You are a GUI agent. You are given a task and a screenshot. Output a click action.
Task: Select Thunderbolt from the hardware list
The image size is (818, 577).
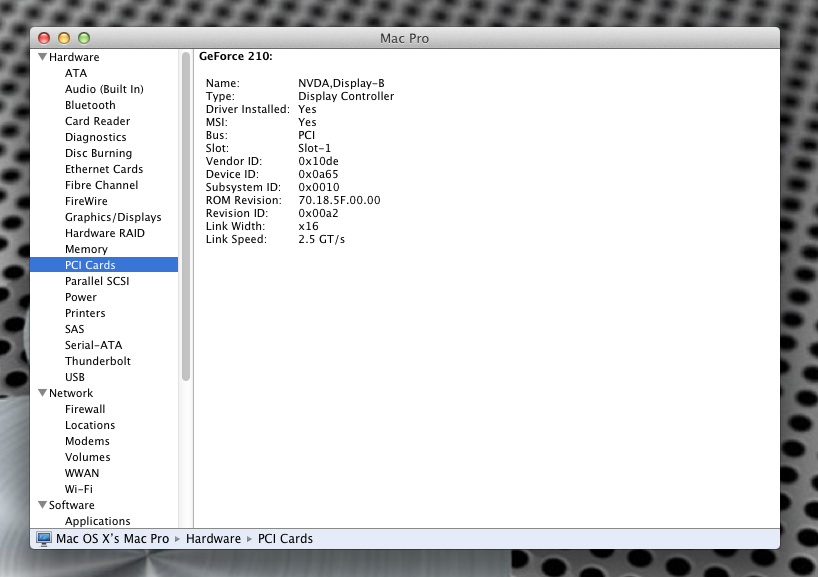click(98, 361)
